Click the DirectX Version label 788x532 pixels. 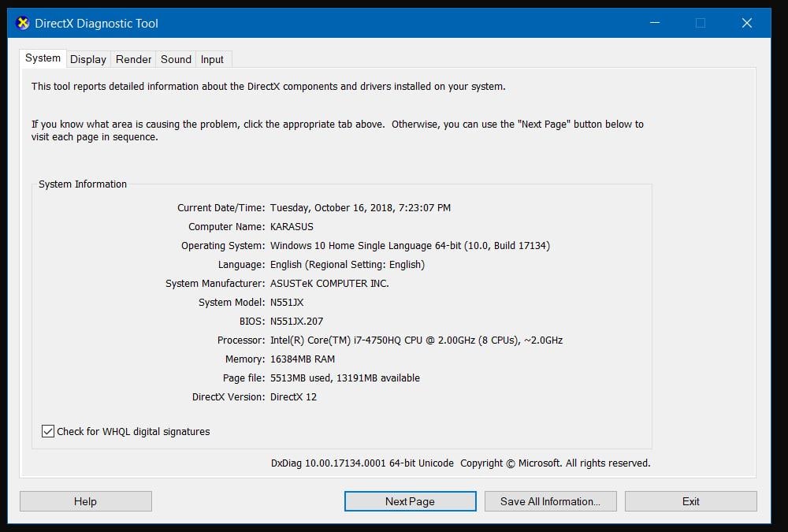pyautogui.click(x=229, y=396)
